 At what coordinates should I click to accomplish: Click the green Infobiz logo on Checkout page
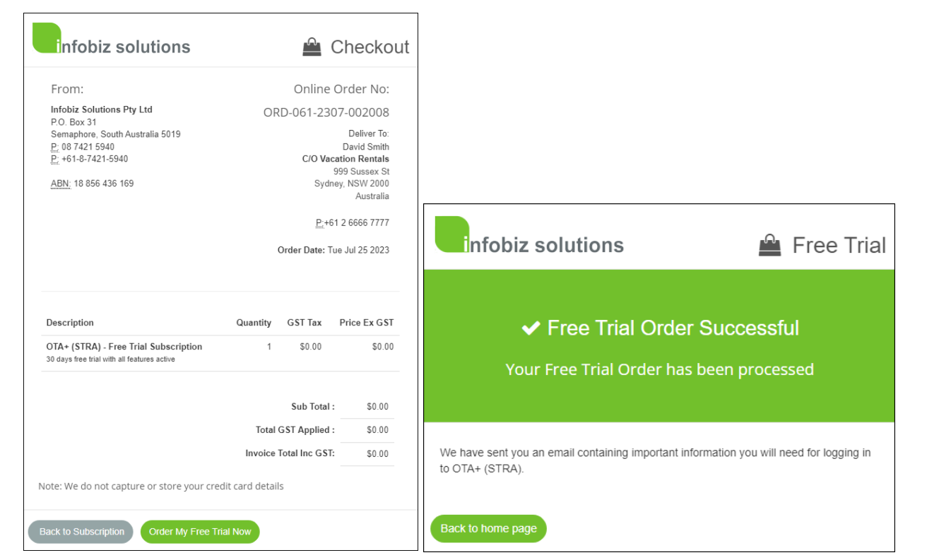pyautogui.click(x=47, y=37)
